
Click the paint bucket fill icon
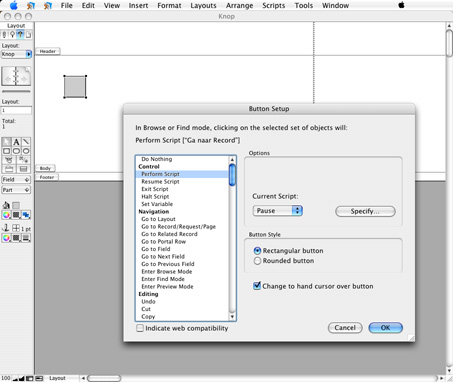(6, 205)
